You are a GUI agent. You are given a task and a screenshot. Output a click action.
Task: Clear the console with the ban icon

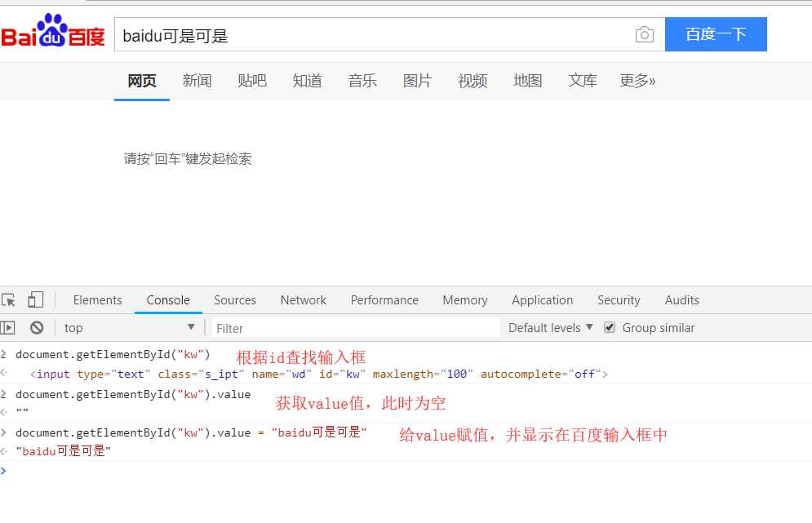tap(36, 328)
